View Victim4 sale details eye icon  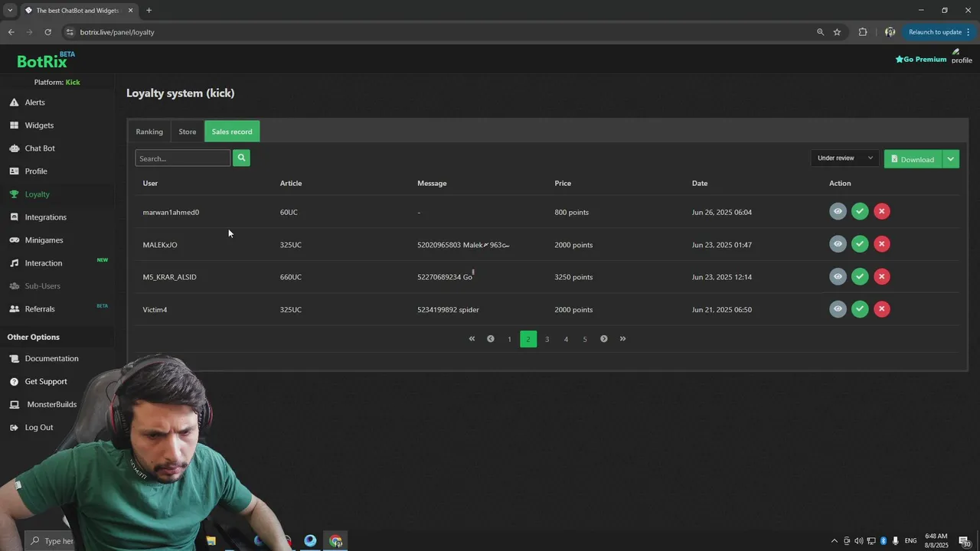point(838,309)
